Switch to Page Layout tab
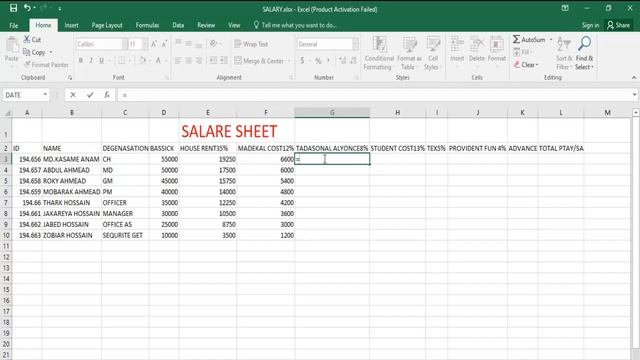The image size is (640, 360). (x=107, y=25)
